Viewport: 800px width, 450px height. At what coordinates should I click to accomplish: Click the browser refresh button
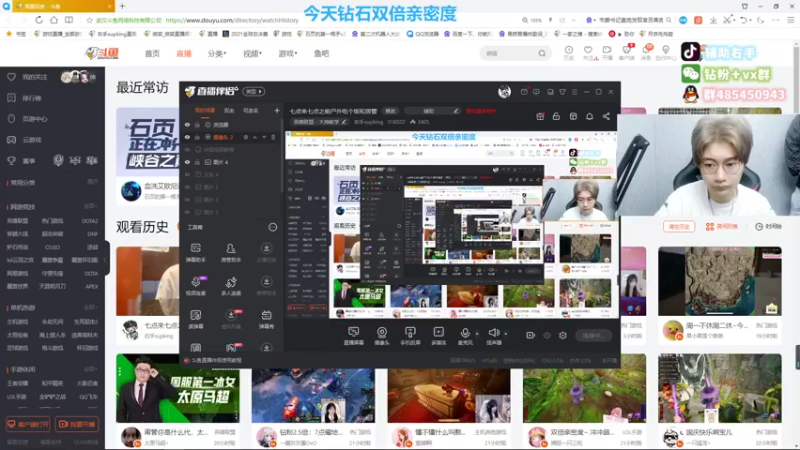[39, 20]
